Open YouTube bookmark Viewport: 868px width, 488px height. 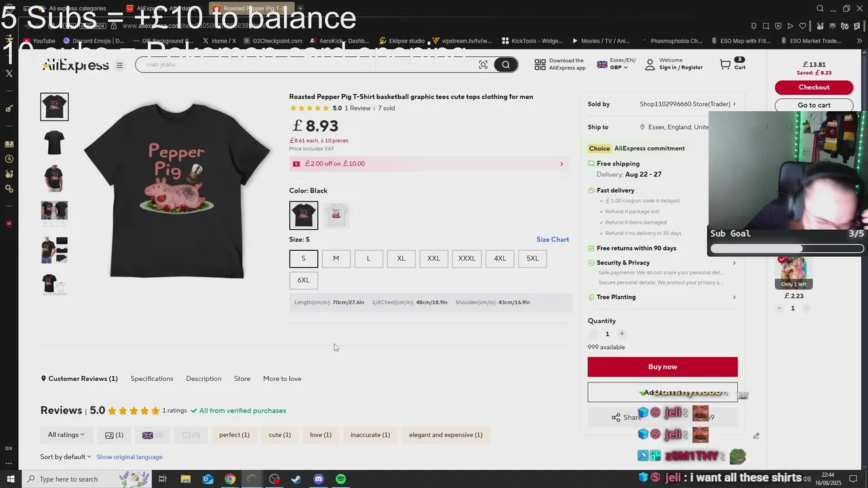point(39,41)
